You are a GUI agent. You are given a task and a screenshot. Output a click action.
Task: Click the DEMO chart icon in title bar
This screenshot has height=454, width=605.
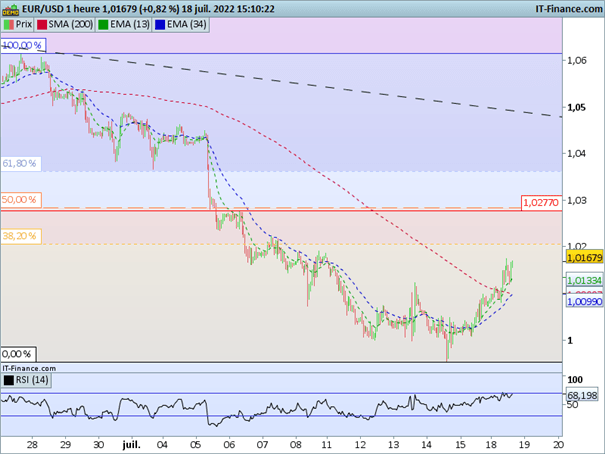click(x=10, y=9)
